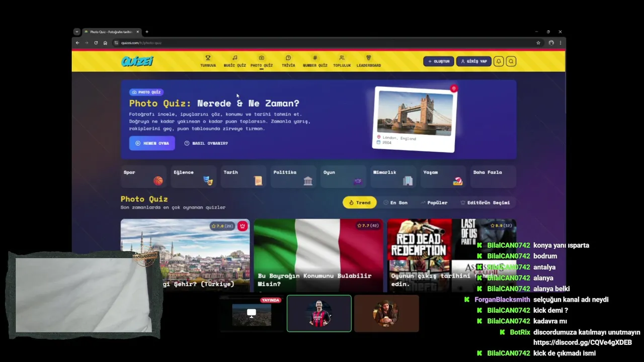This screenshot has height=362, width=644.
Task: Click the Hemen Oyna play button
Action: (x=152, y=143)
